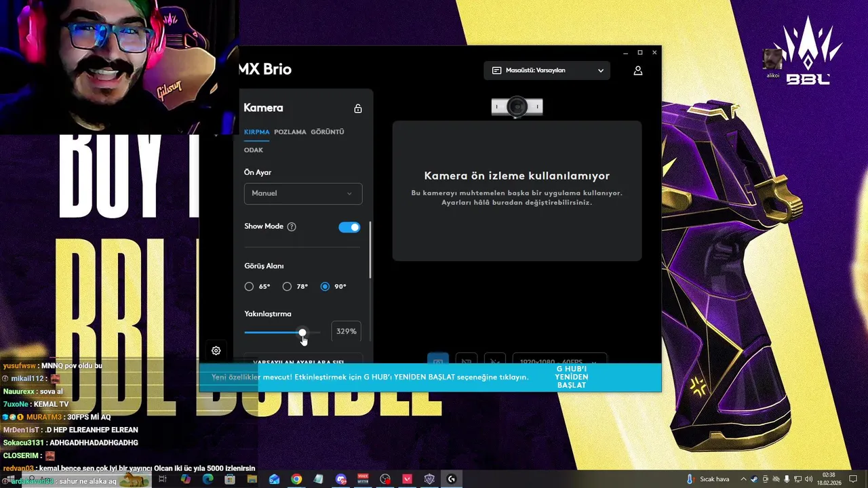Maximize the G HUB window

pyautogui.click(x=640, y=52)
